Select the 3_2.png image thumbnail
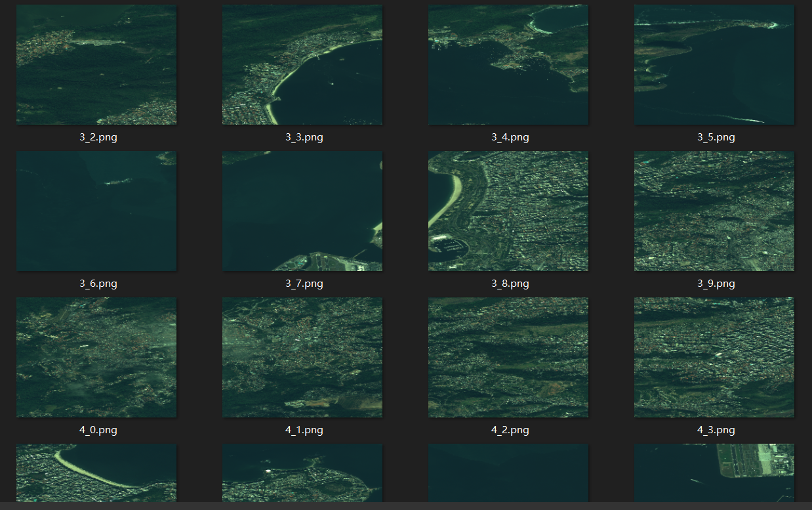 (96, 64)
